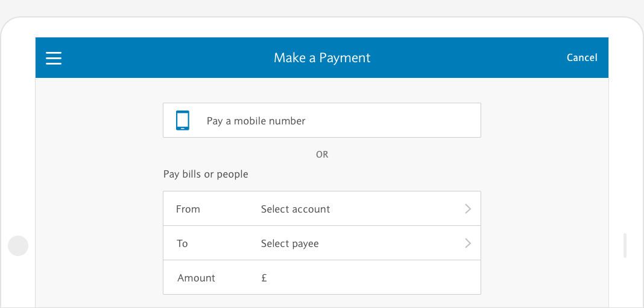Click empty space right of pound symbol
644x308 pixels.
(370, 278)
